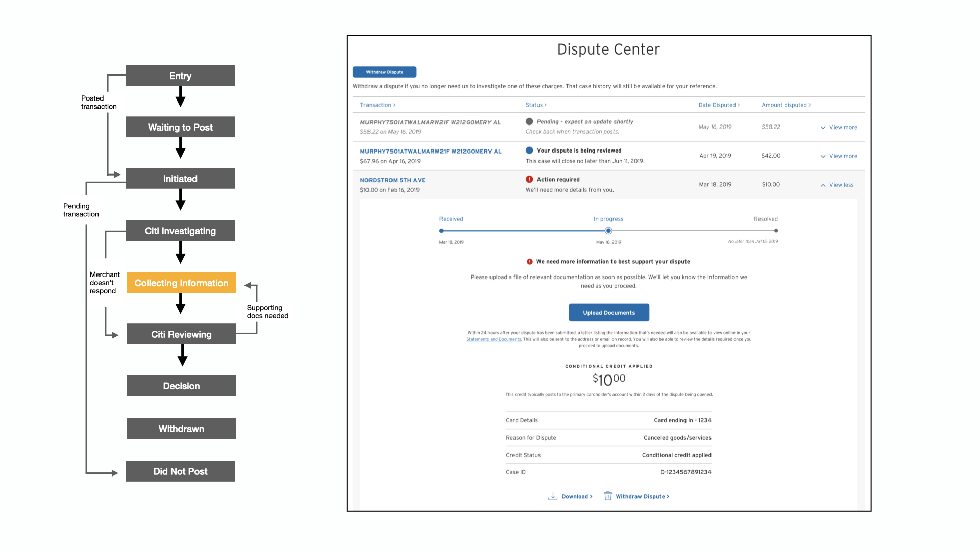Screen dimensions: 980x551
Task: Sort by Status column header
Action: point(536,105)
